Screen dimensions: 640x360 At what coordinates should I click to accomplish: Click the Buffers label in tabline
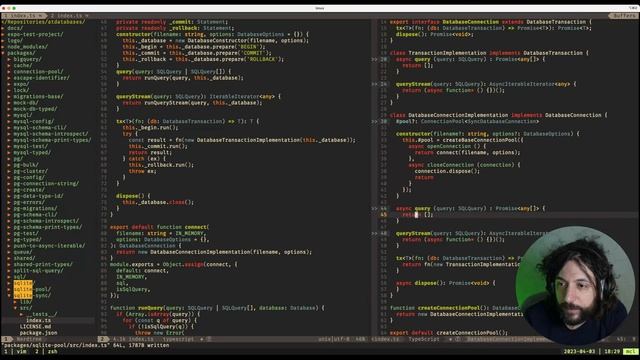624,16
